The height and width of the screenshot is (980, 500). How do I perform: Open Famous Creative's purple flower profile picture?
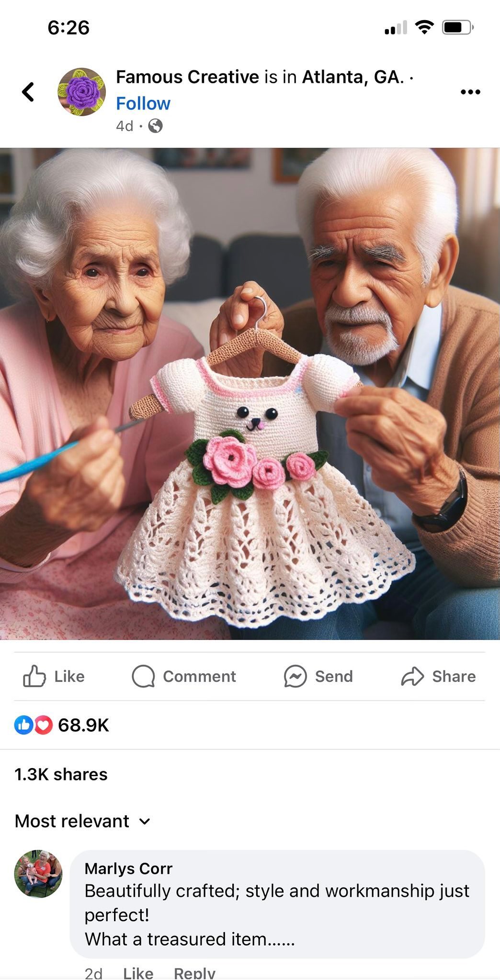[81, 92]
